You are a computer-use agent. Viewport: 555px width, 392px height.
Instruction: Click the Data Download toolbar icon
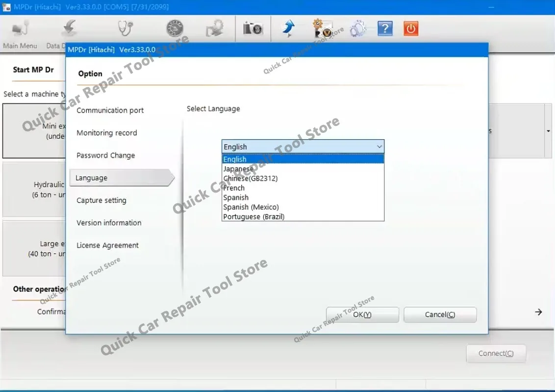pos(69,28)
